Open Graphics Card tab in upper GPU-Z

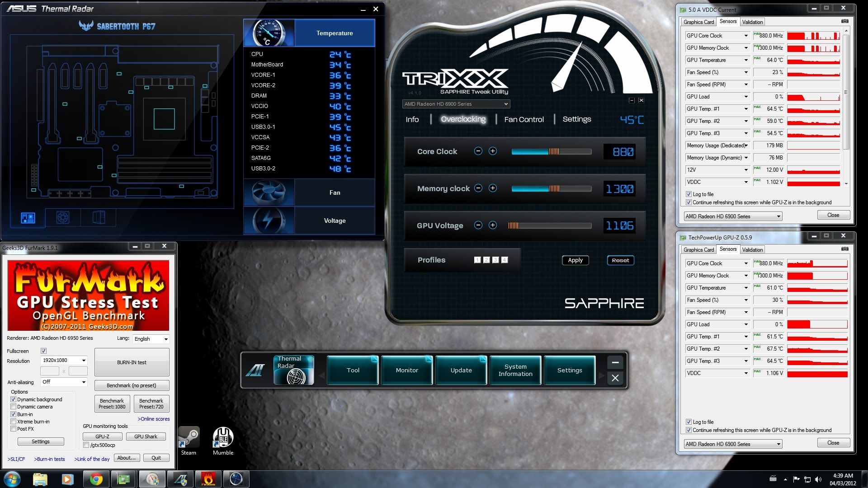698,22
